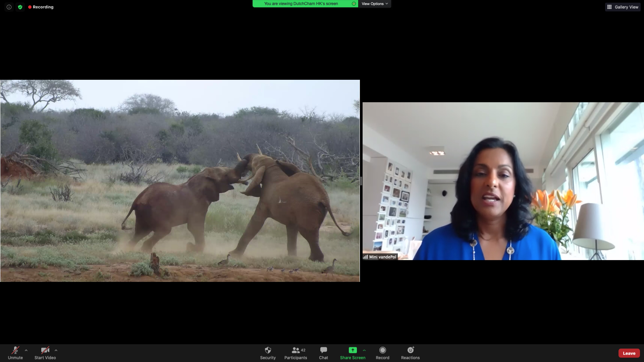644x362 pixels.
Task: Expand video options arrow beside Start Video
Action: [56, 350]
